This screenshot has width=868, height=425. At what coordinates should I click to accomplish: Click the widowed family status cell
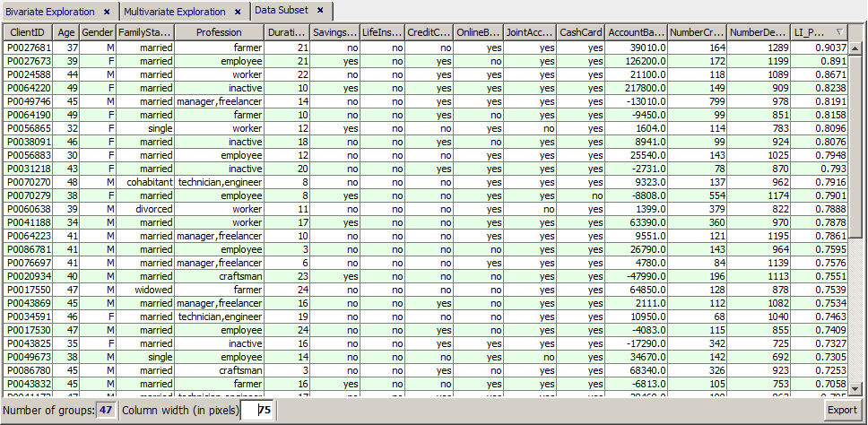coord(145,290)
